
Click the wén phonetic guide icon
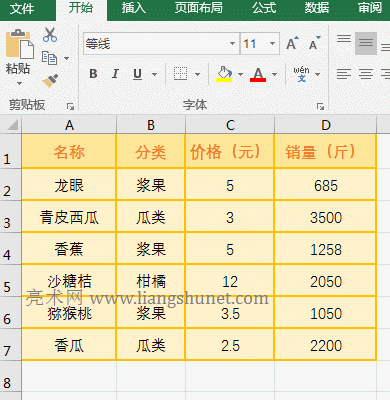(x=301, y=74)
